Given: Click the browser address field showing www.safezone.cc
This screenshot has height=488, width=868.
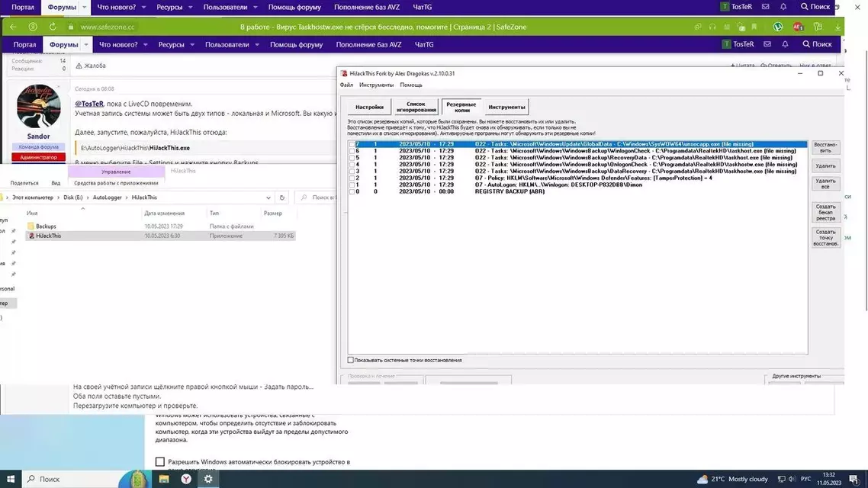Looking at the screenshot, I should [108, 27].
